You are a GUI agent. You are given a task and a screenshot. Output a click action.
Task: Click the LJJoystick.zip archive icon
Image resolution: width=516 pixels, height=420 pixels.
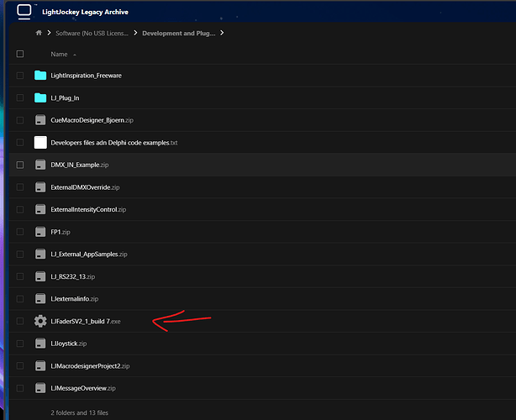(40, 344)
